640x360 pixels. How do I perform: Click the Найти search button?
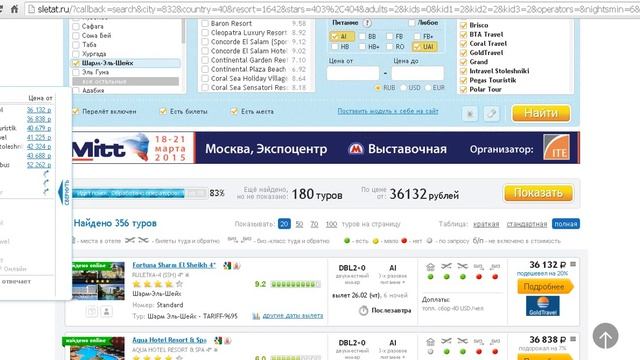[x=541, y=113]
